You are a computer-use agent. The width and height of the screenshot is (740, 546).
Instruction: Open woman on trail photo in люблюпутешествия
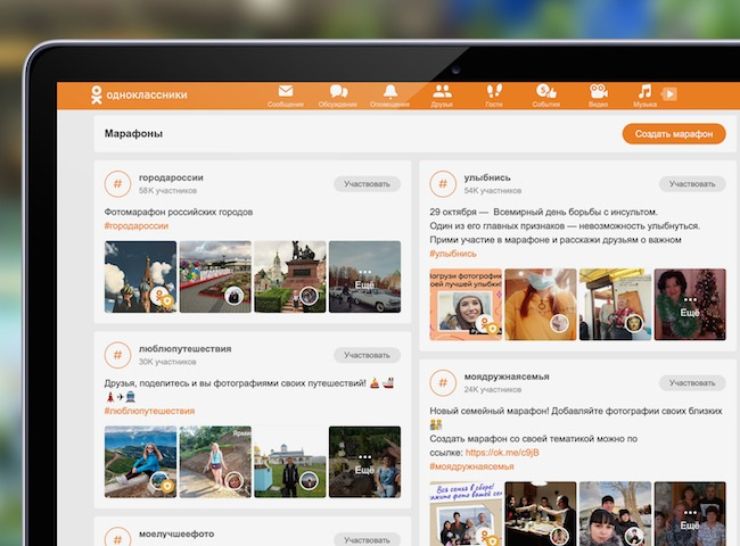tap(215, 462)
